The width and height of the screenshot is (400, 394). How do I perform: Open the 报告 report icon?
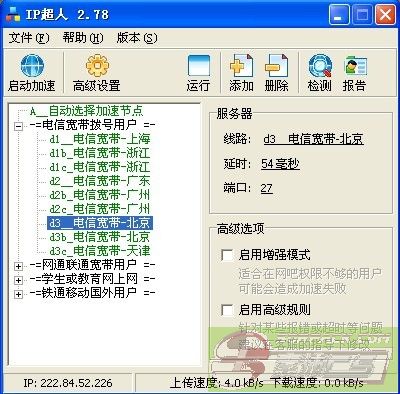pyautogui.click(x=355, y=66)
